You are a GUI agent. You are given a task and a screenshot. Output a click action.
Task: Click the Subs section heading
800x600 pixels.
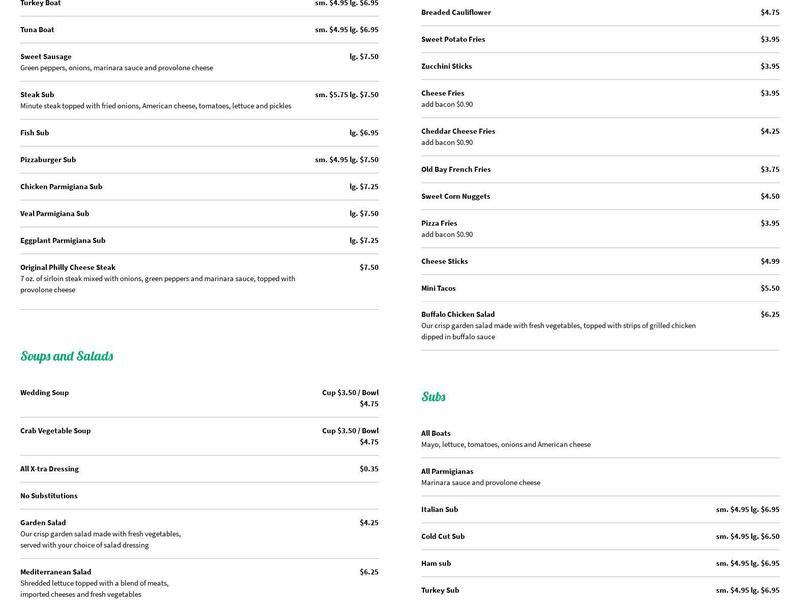[433, 397]
